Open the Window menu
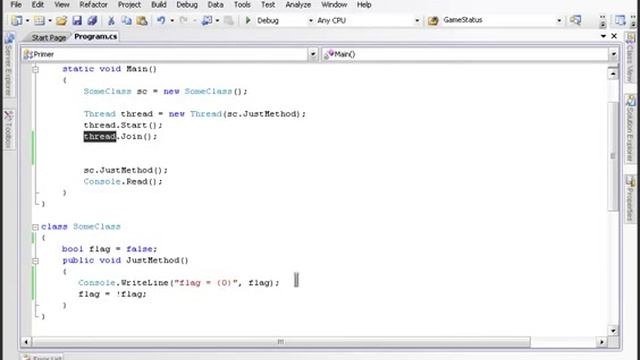This screenshot has width=640, height=360. pyautogui.click(x=334, y=5)
